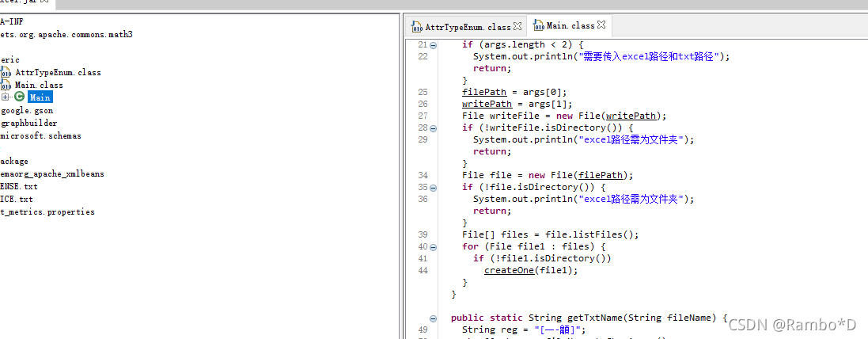Collapse the code block at line 21
Screen dimensions: 868x339
coord(433,45)
